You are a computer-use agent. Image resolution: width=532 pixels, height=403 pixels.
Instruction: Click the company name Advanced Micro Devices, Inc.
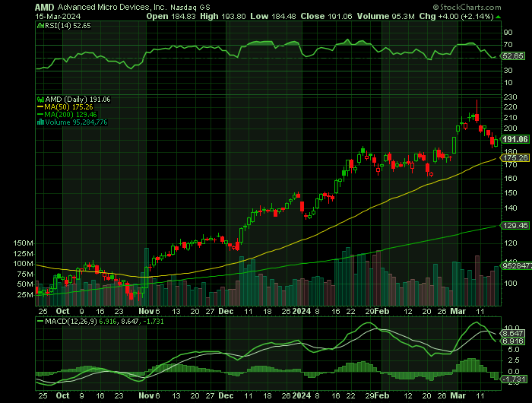[112, 7]
